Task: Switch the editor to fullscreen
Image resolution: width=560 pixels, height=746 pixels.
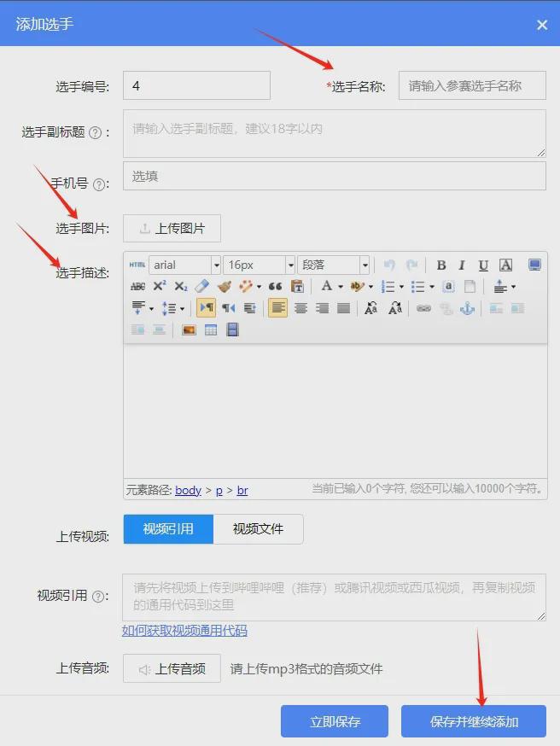Action: [534, 265]
